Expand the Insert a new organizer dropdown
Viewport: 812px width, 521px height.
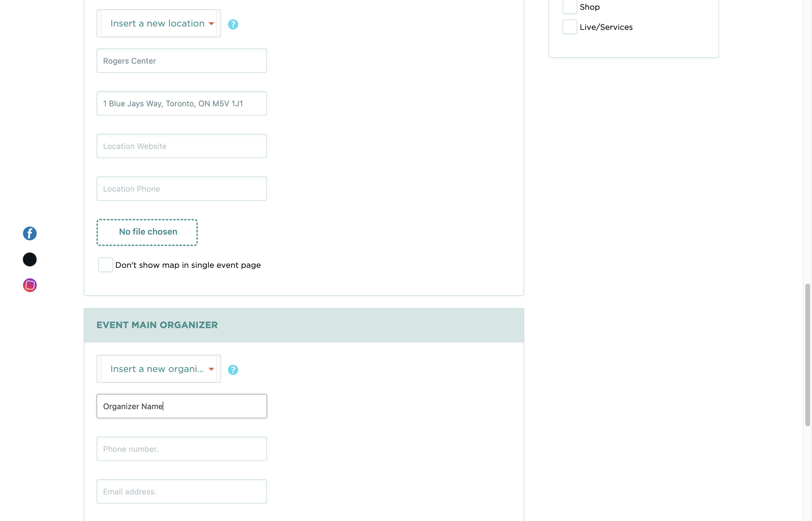pyautogui.click(x=159, y=369)
